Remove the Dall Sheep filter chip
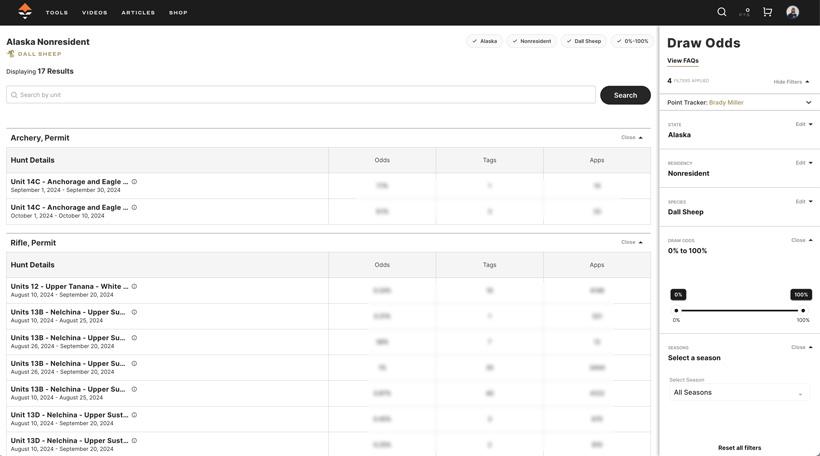Screen dimensions: 820x456 click(x=584, y=41)
